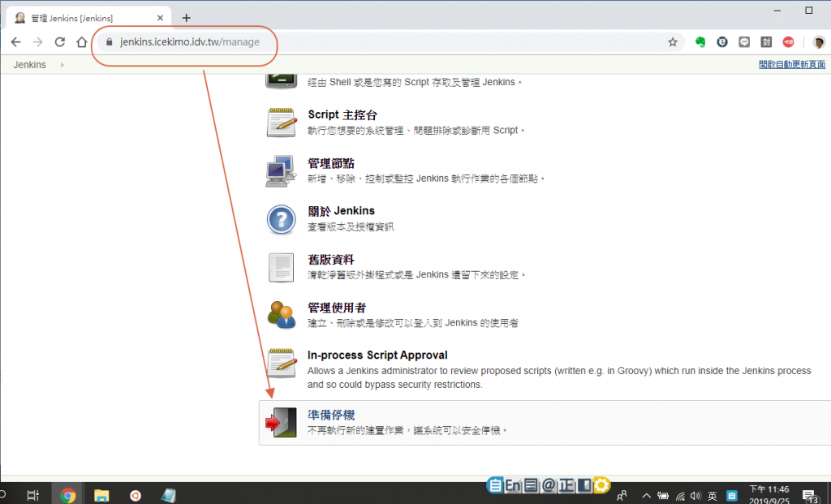The width and height of the screenshot is (831, 504).
Task: Go back to the previous page
Action: (16, 42)
